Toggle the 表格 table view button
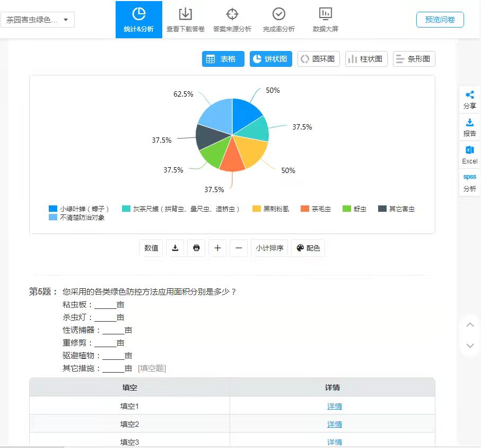This screenshot has height=448, width=481. [223, 59]
